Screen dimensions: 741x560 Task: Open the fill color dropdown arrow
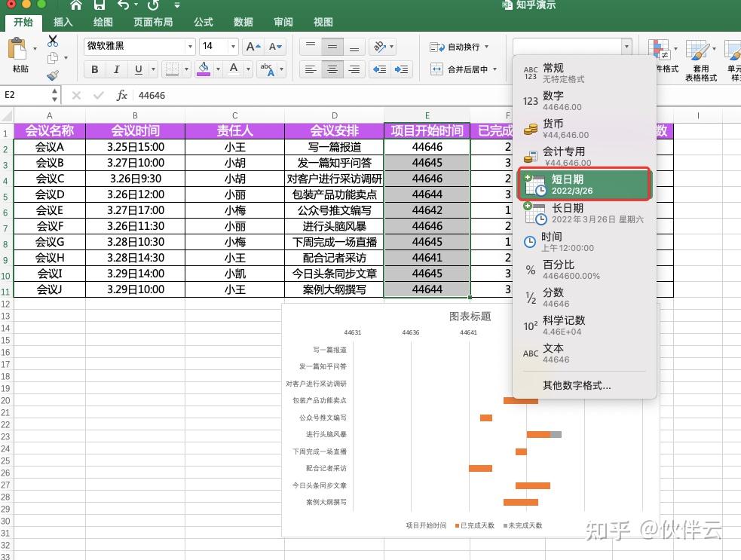[x=218, y=69]
